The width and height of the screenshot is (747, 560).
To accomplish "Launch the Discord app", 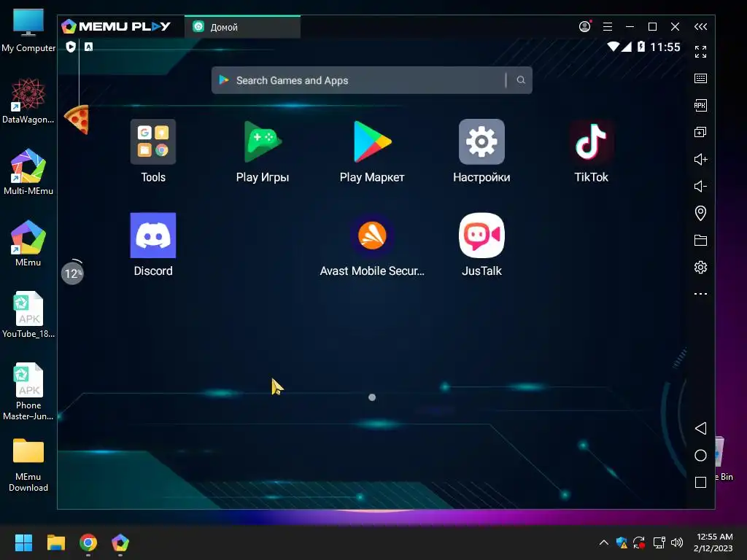I will (x=153, y=245).
